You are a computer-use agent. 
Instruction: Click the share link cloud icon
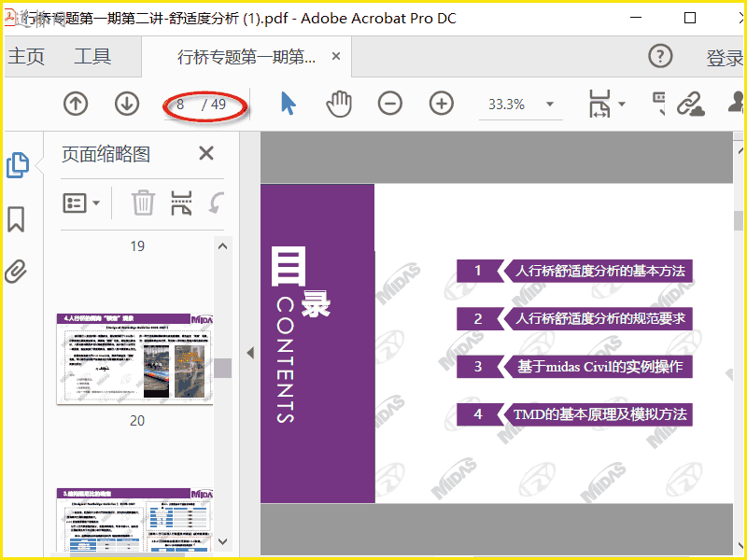(x=691, y=104)
